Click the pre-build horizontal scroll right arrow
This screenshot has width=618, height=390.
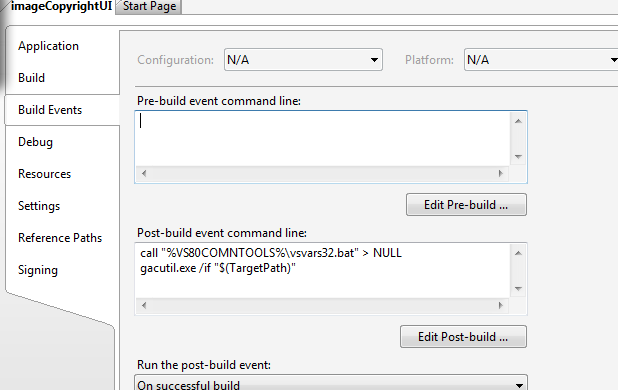click(x=501, y=173)
